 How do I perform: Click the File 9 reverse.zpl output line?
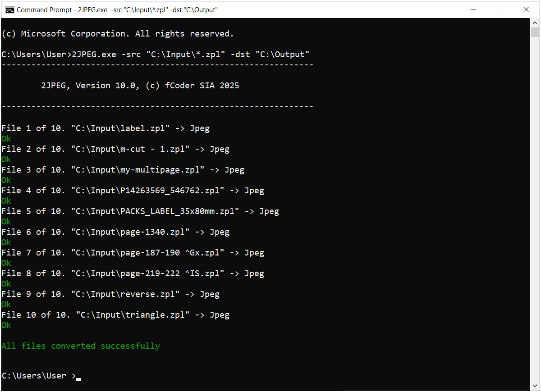pos(110,294)
